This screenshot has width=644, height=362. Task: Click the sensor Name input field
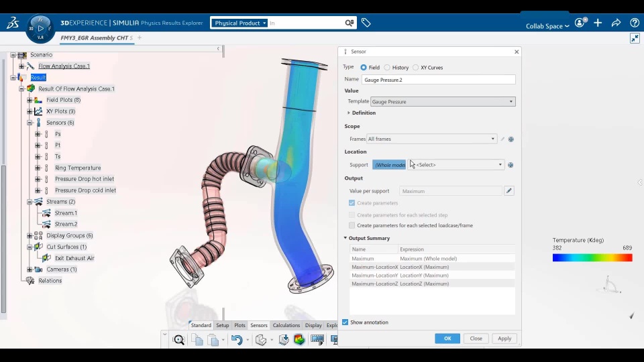[x=438, y=80]
